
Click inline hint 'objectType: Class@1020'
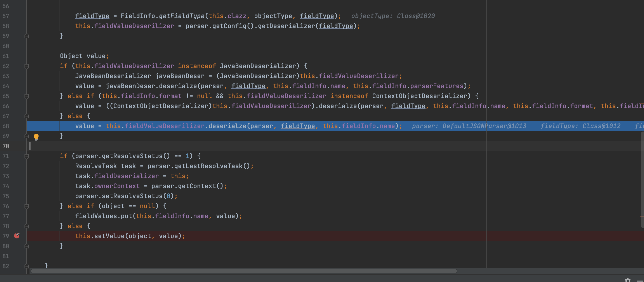393,16
